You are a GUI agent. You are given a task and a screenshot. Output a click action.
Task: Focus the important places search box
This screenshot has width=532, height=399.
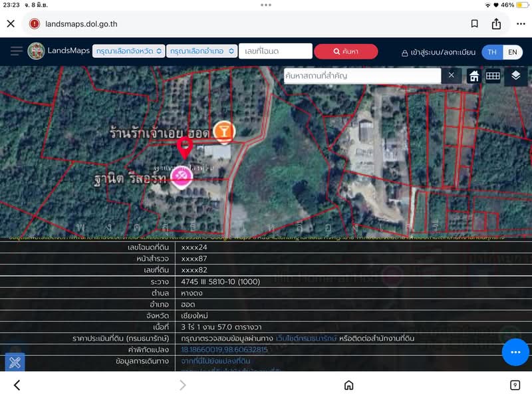point(362,76)
